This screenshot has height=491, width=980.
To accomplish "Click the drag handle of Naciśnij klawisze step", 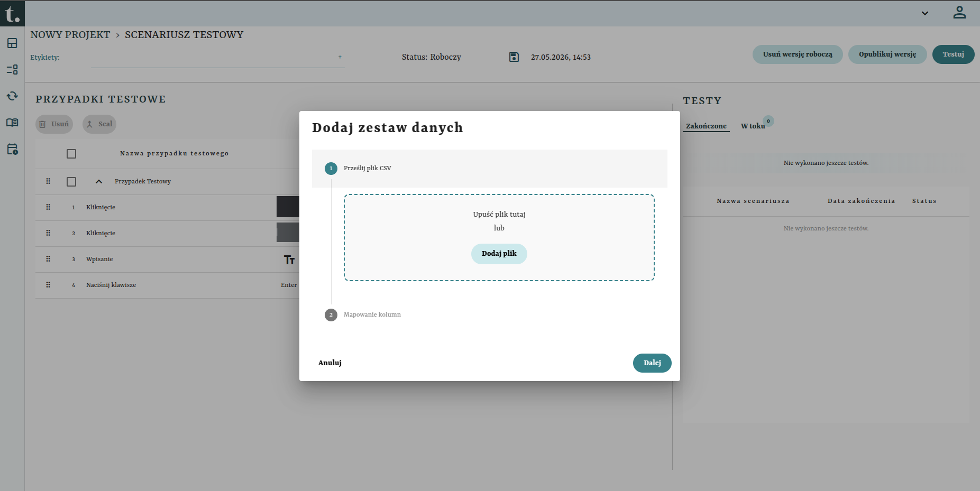I will (x=48, y=285).
